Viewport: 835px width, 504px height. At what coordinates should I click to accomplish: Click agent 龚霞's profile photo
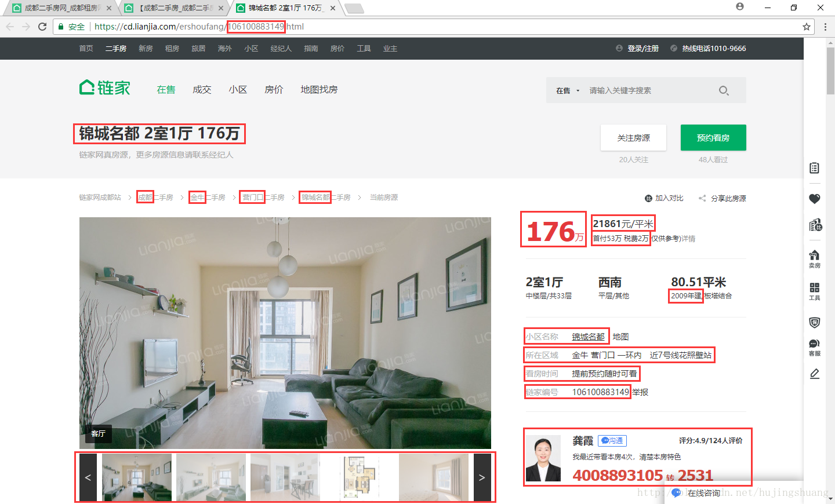pos(543,458)
